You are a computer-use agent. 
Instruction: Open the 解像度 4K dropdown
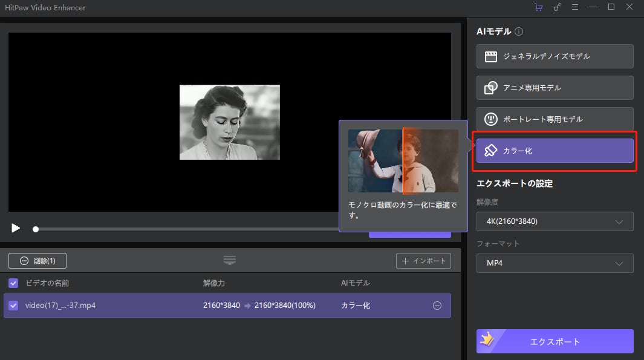tap(555, 221)
